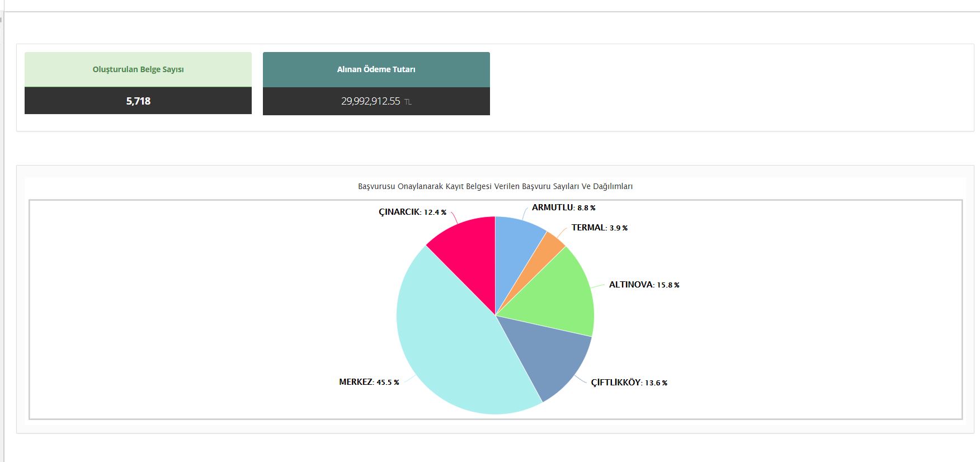Click the Alınan Ödeme Tutarı card header

(376, 69)
